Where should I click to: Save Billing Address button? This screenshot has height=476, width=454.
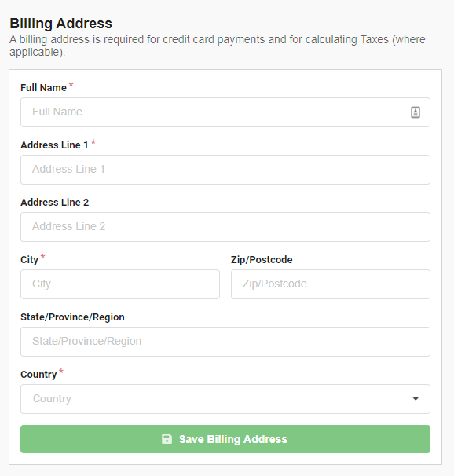coord(225,439)
